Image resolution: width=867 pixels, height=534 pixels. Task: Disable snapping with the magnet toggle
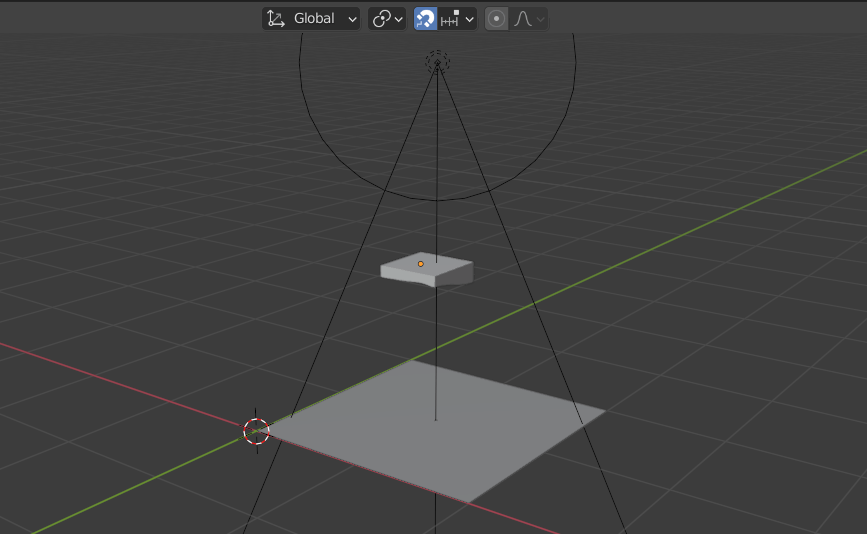tap(425, 18)
